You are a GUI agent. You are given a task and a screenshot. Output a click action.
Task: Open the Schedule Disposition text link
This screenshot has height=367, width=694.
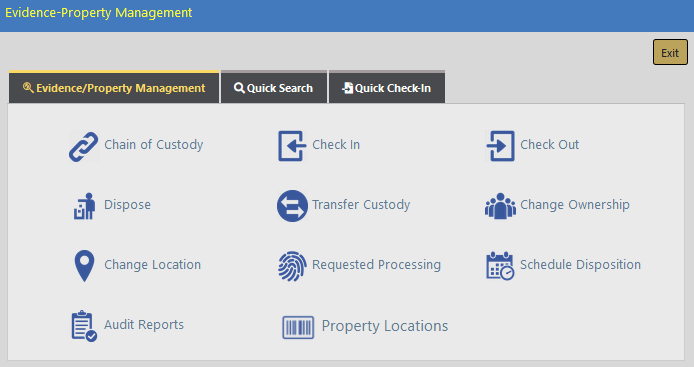point(580,265)
